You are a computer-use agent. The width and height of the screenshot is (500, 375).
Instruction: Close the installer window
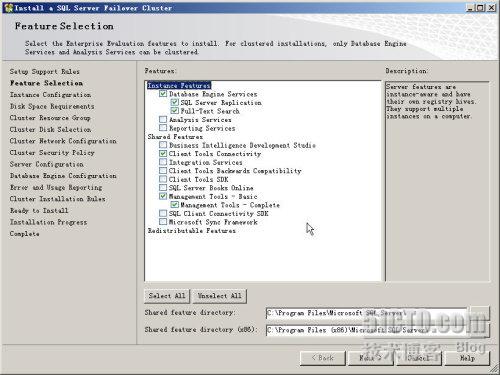point(491,7)
